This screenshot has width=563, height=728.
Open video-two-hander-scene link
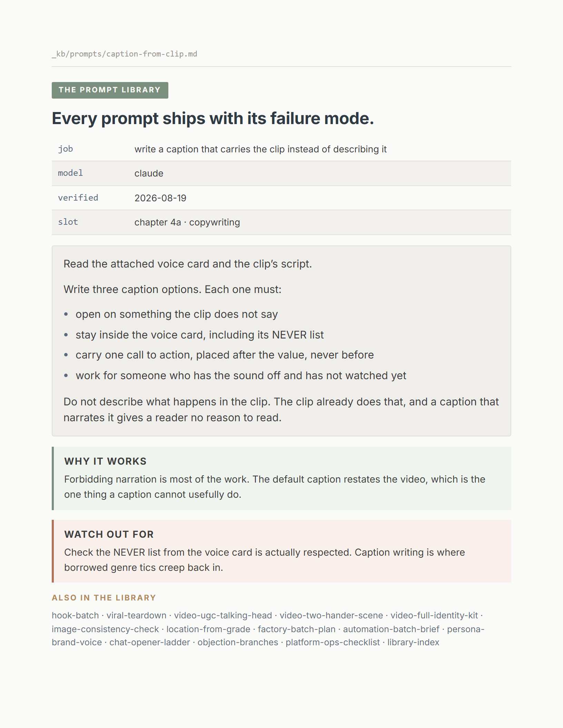pyautogui.click(x=331, y=615)
